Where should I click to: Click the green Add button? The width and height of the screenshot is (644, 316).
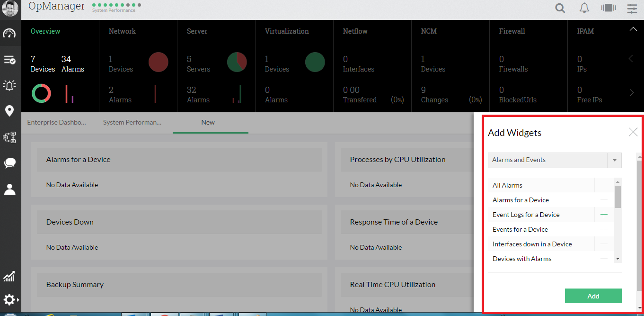pos(593,296)
